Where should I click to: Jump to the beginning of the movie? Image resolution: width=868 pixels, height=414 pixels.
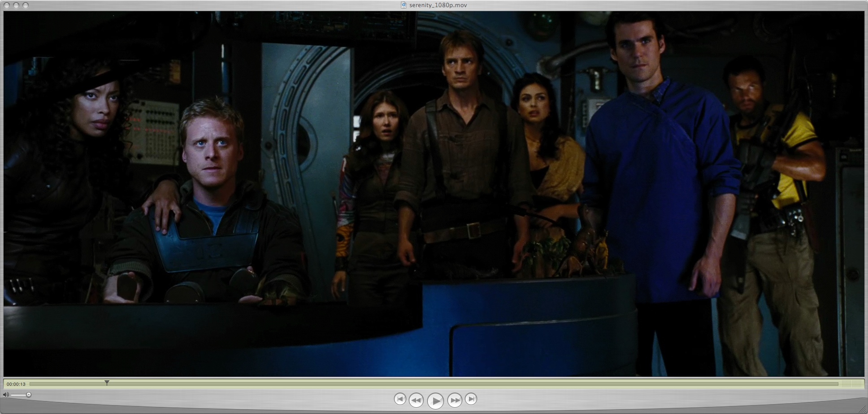(x=400, y=399)
